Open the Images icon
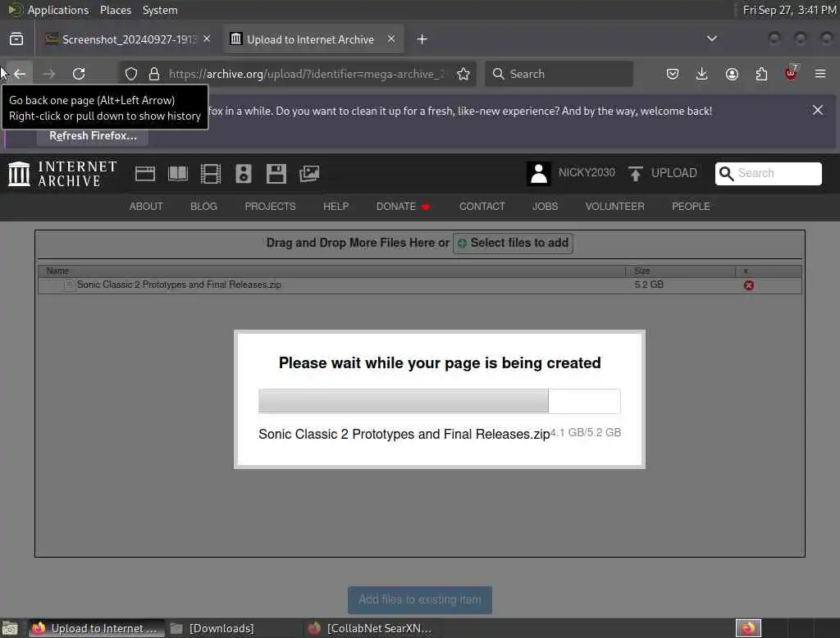The width and height of the screenshot is (840, 638). 309,174
